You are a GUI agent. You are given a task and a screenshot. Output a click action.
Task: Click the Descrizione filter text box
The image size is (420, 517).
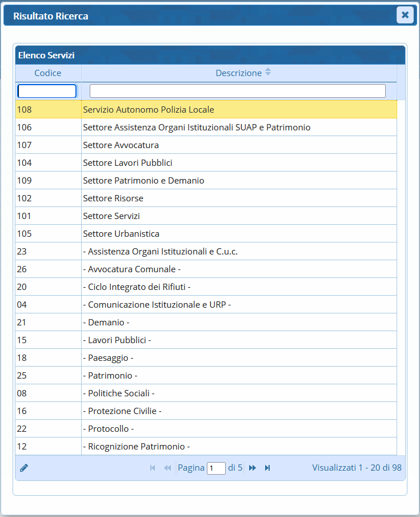(237, 91)
